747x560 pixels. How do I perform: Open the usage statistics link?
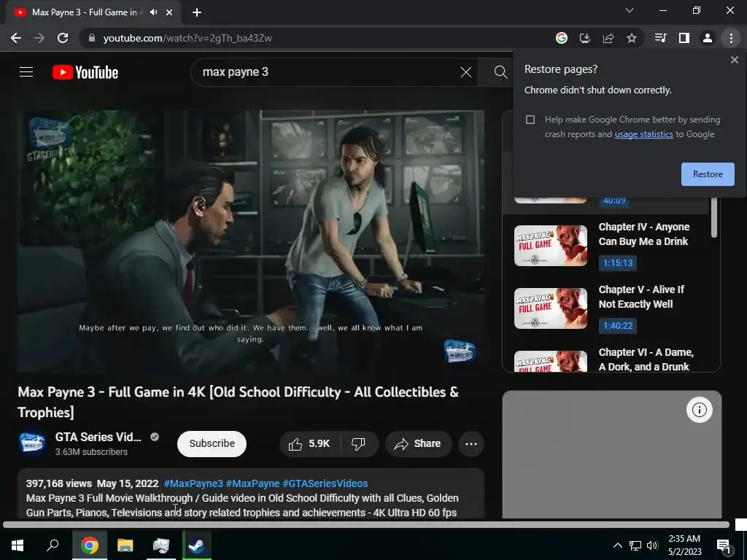643,134
